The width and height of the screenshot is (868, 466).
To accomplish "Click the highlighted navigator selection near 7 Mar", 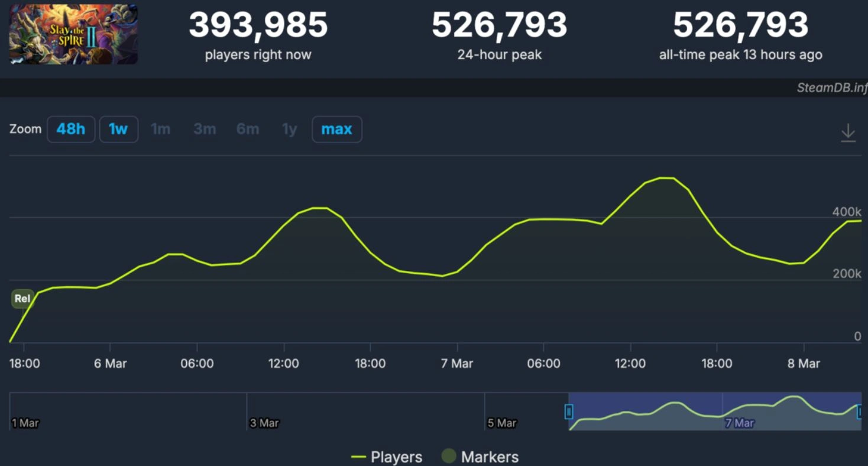I will tap(739, 414).
